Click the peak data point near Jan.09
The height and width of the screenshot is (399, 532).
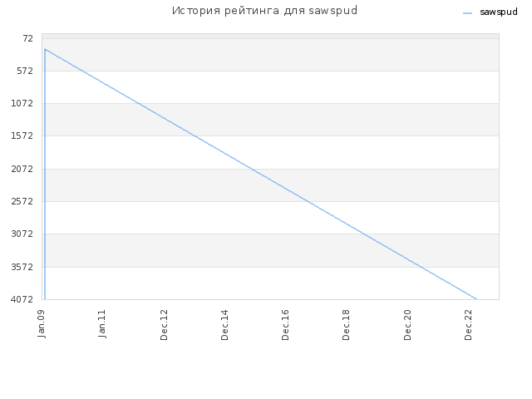(45, 50)
